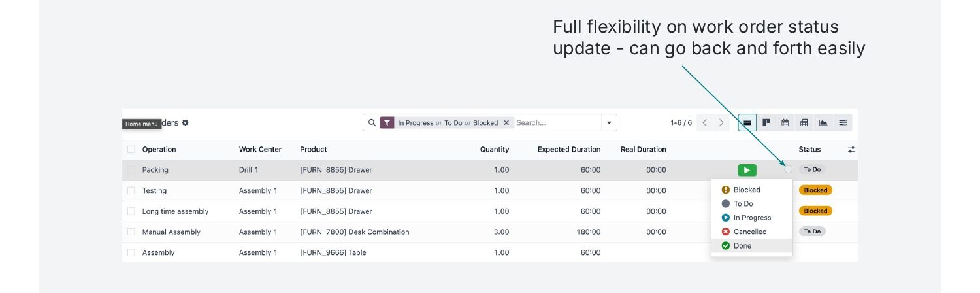The height and width of the screenshot is (293, 980).
Task: Sort by Real Duration column header
Action: 644,150
